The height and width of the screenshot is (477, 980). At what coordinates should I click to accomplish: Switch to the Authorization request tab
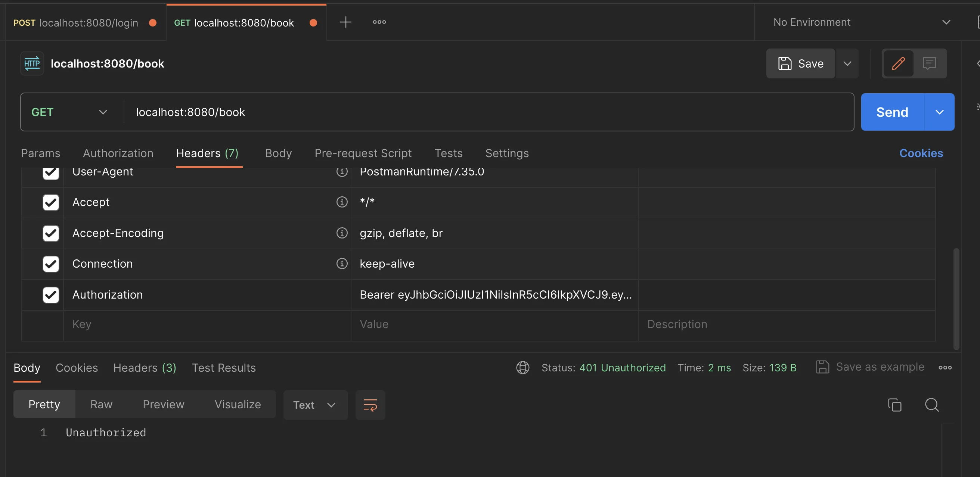point(118,153)
